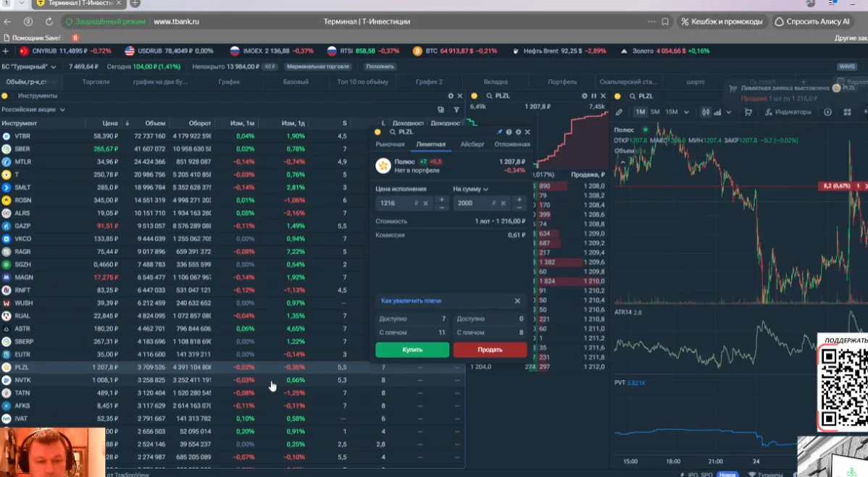Close the PLZL order form widget

[527, 132]
